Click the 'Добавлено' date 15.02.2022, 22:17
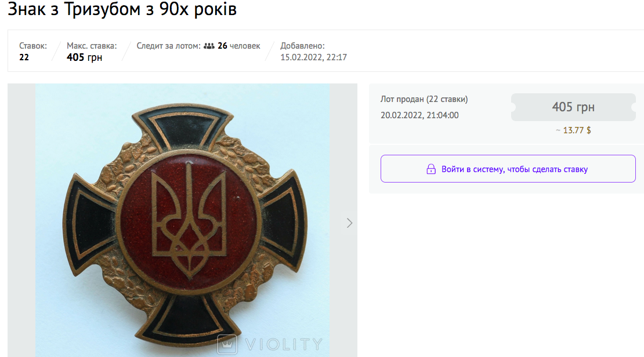Viewport: 644px width, 357px height. [313, 57]
